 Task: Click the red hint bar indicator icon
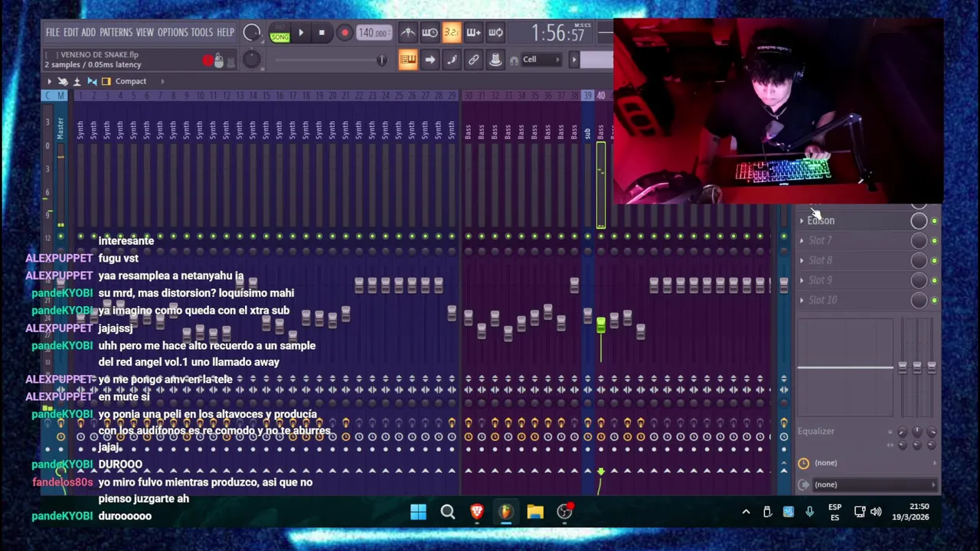point(207,60)
